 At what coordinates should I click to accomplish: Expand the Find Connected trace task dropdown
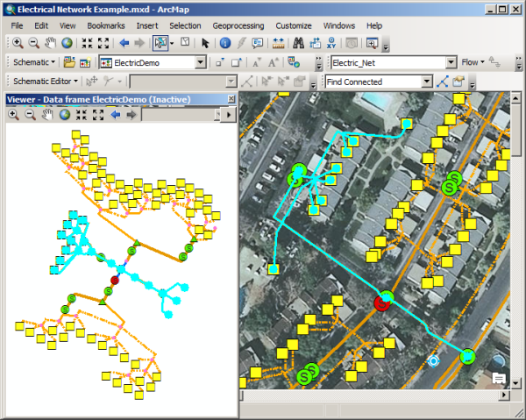[x=427, y=82]
